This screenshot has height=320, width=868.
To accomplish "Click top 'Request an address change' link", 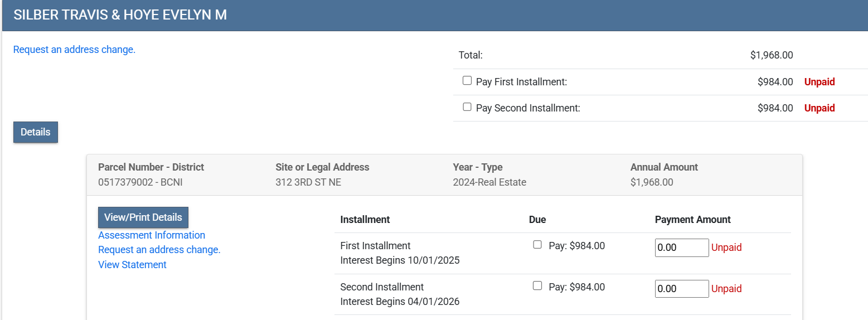I will point(74,50).
